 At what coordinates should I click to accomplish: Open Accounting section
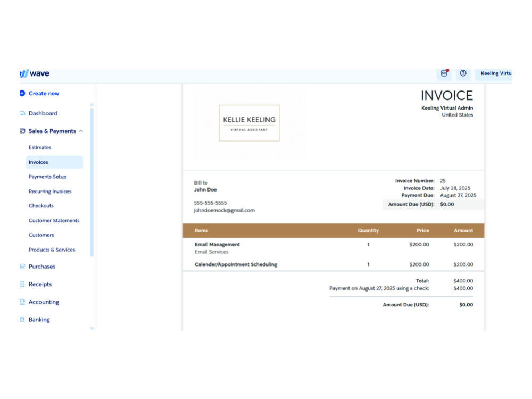click(44, 302)
